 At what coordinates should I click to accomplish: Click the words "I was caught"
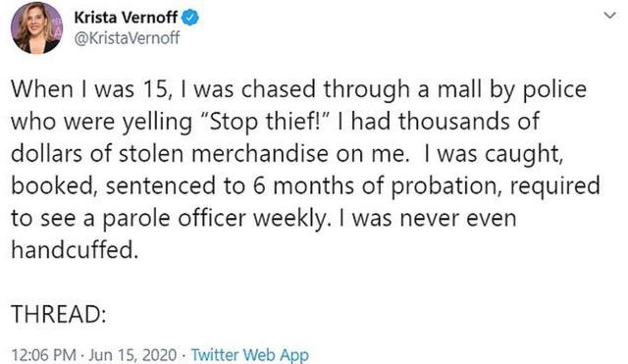point(493,155)
